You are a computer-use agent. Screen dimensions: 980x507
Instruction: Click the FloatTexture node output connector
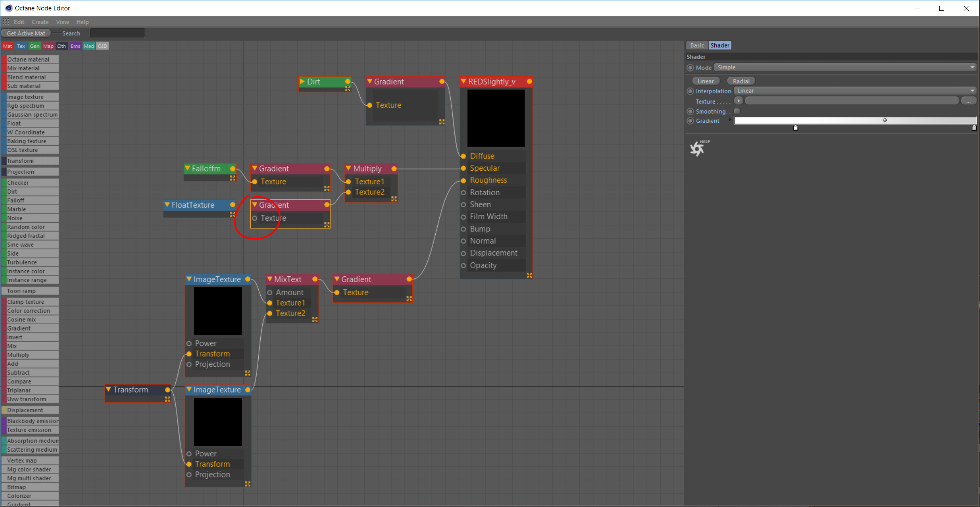coord(232,205)
